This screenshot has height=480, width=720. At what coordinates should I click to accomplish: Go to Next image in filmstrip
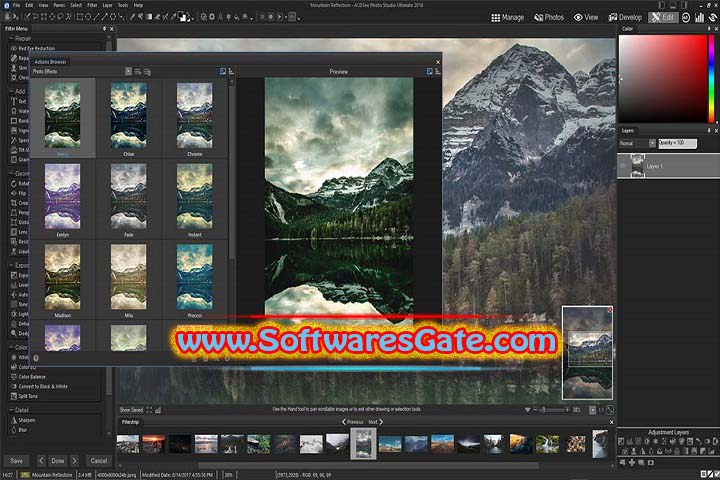(375, 422)
